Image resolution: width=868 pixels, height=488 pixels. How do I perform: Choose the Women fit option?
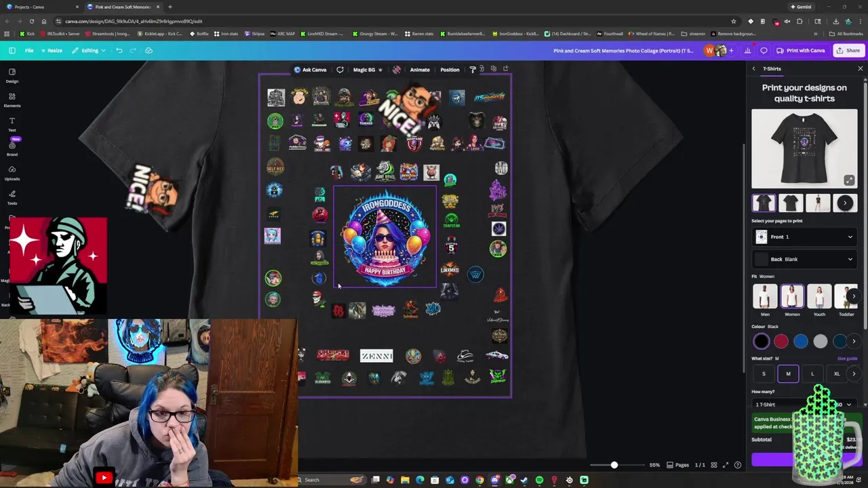point(792,300)
